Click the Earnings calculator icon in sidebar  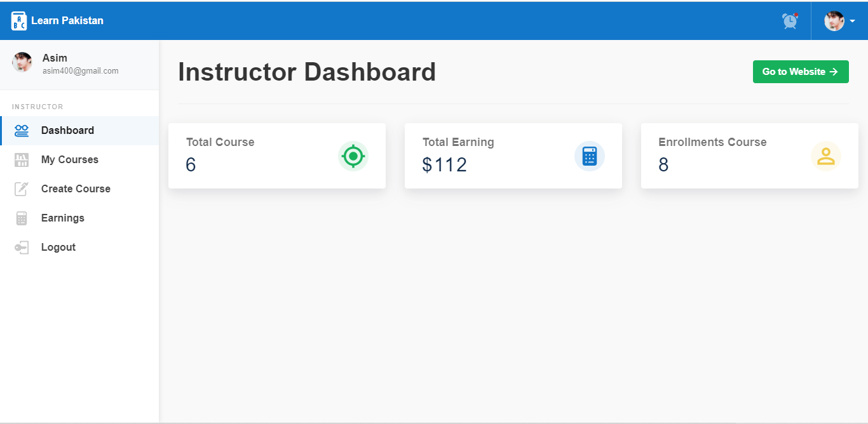click(22, 218)
